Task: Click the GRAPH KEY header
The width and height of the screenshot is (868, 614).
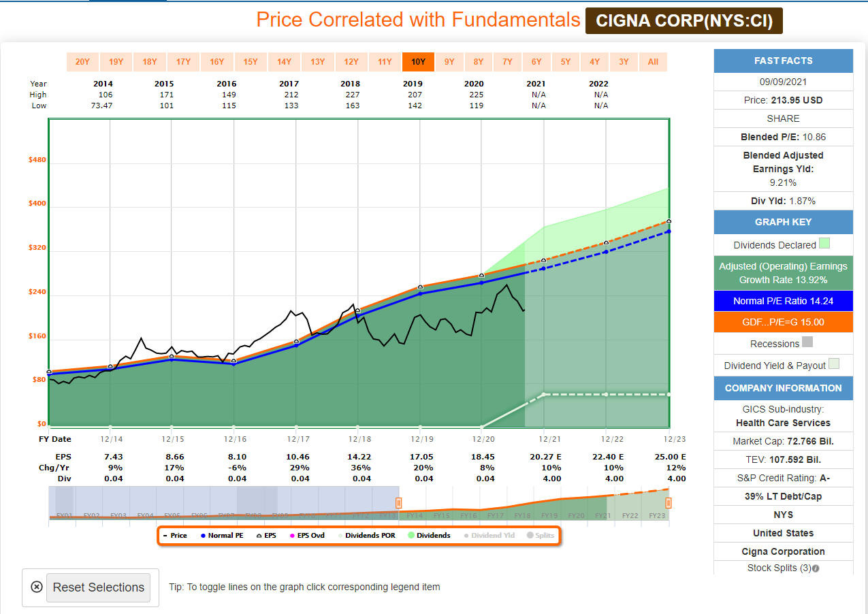Action: click(x=783, y=222)
